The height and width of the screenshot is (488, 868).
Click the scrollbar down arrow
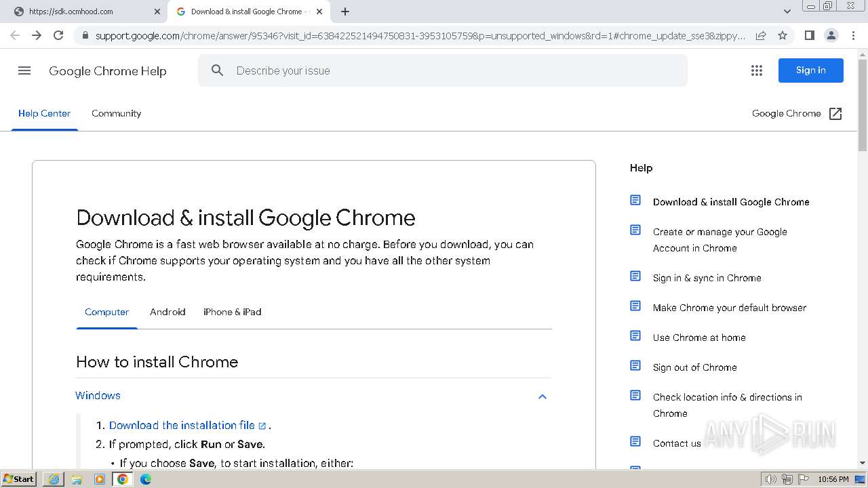point(863,463)
